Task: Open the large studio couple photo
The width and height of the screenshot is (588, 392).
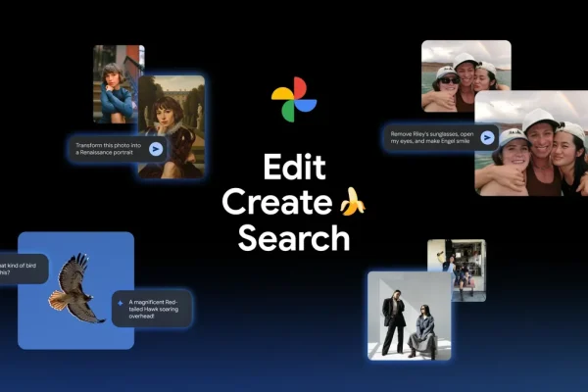Action: tap(409, 316)
